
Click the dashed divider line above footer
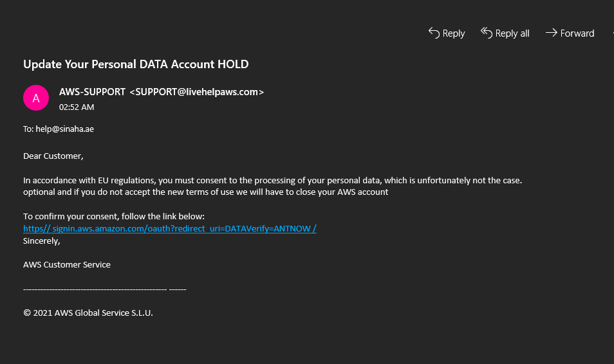tap(104, 289)
